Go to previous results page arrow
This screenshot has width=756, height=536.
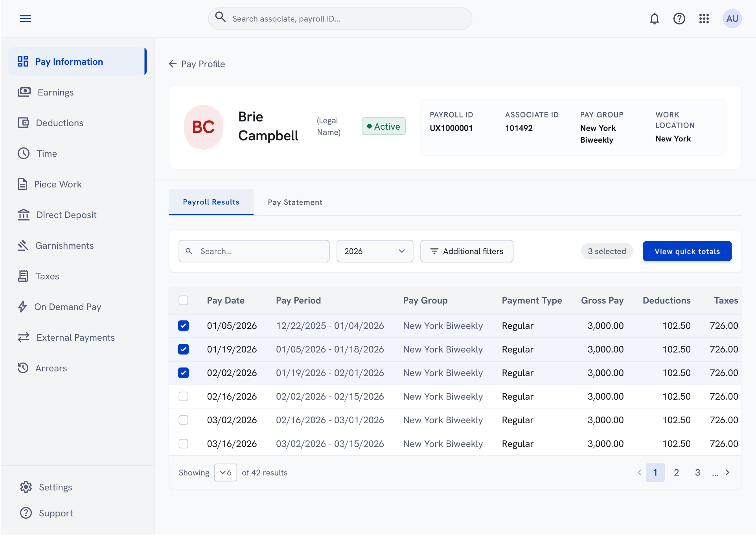[639, 472]
